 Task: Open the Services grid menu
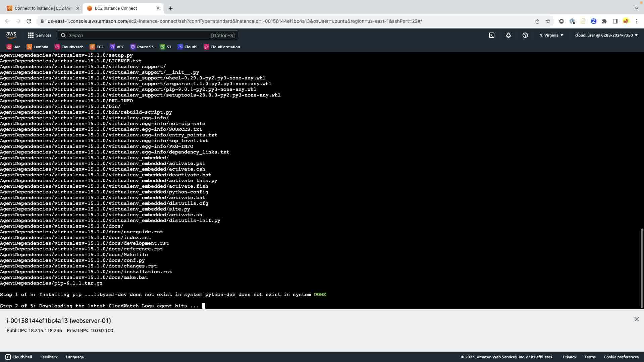pyautogui.click(x=39, y=35)
